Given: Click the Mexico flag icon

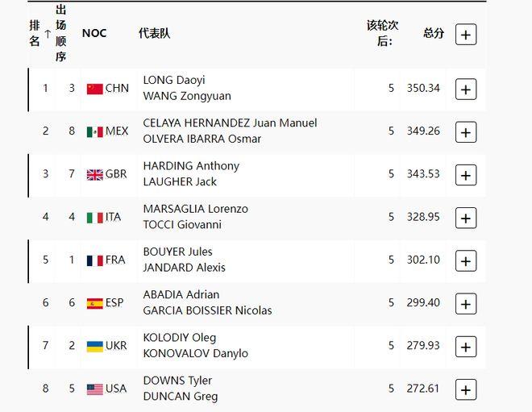Looking at the screenshot, I should click(95, 131).
